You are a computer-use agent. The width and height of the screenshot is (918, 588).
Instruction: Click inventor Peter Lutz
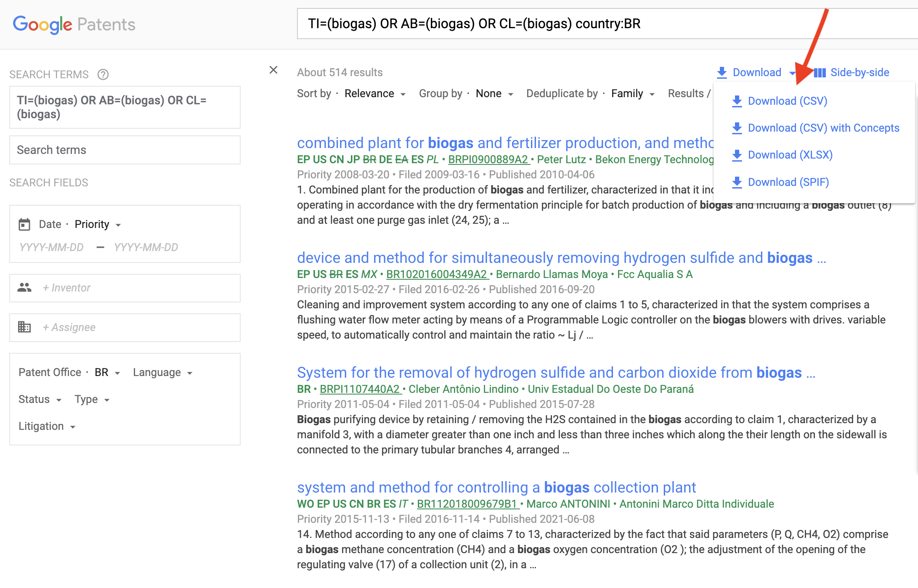(x=561, y=159)
